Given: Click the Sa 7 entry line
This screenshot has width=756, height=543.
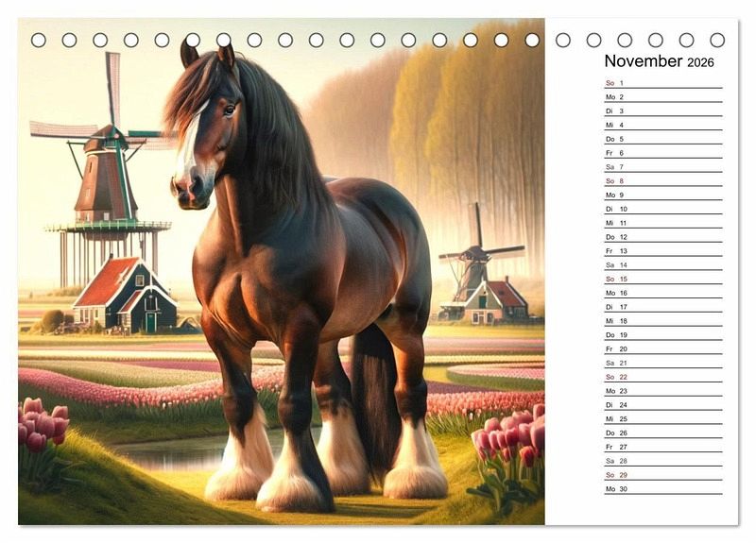Looking at the screenshot, I should point(663,167).
